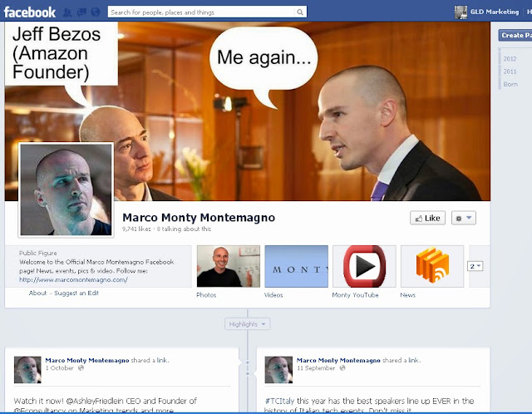Open the page profile picture
The height and width of the screenshot is (414, 532).
tap(66, 190)
